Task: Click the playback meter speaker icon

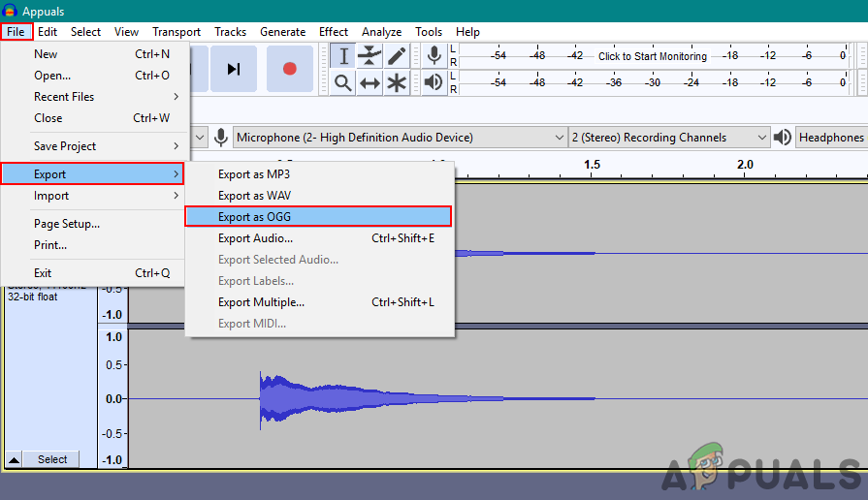Action: (434, 82)
